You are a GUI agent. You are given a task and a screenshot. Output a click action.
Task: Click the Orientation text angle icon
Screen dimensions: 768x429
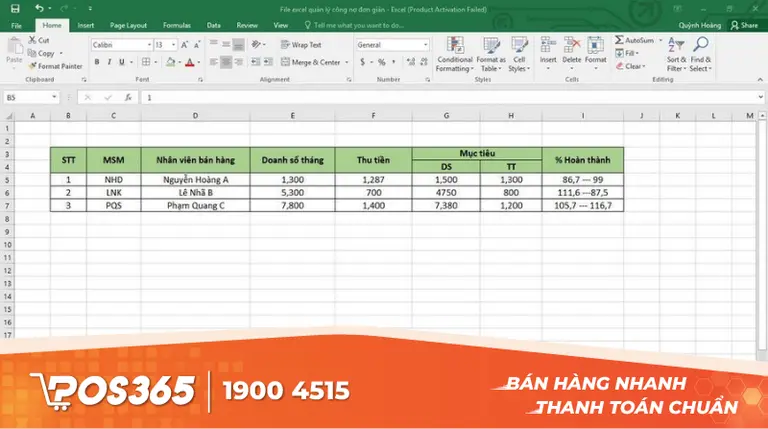[256, 45]
